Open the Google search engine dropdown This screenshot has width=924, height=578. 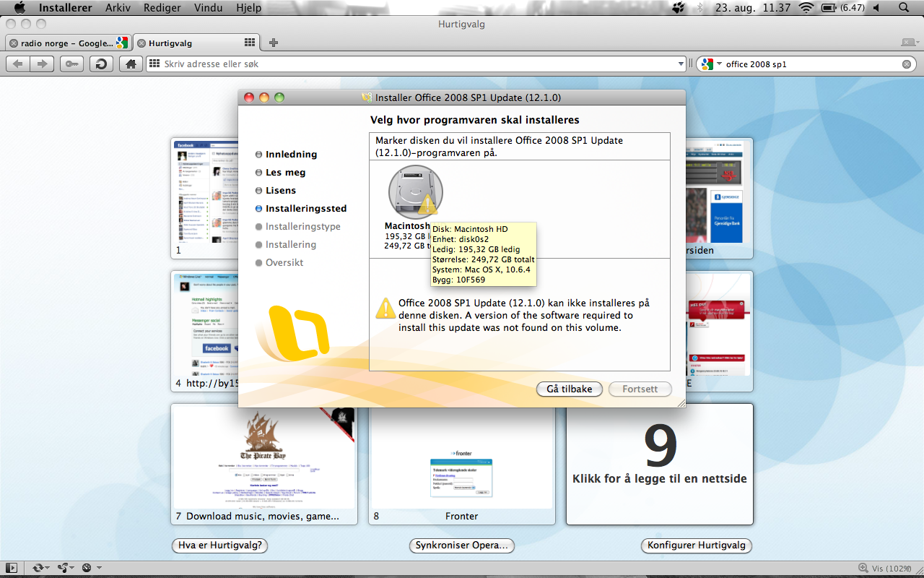click(711, 64)
